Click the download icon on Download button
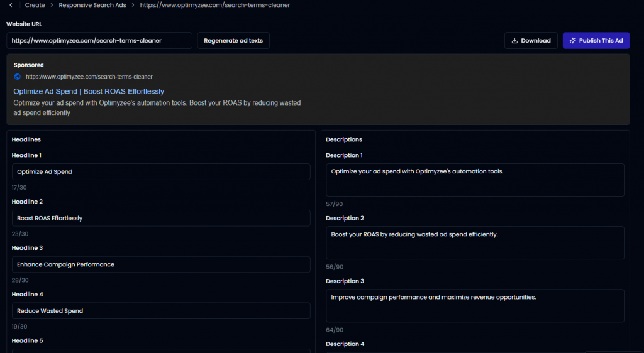The image size is (644, 353). point(514,41)
